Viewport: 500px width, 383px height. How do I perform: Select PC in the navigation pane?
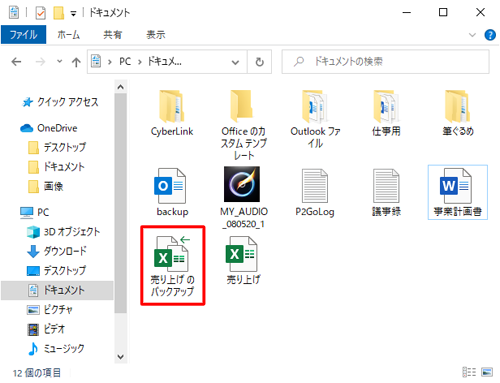tap(35, 212)
